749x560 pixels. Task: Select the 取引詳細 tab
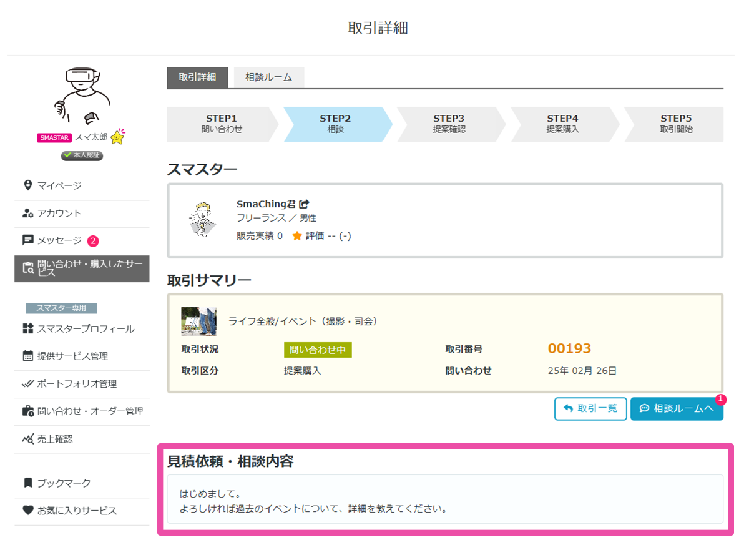[197, 77]
